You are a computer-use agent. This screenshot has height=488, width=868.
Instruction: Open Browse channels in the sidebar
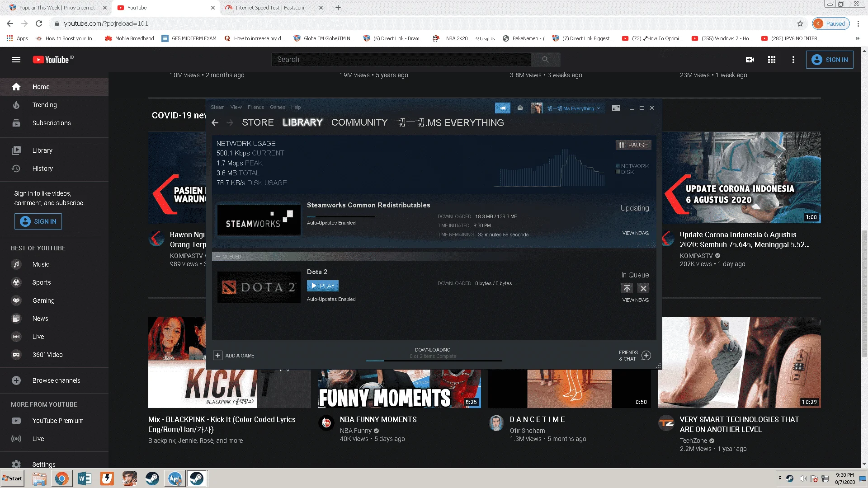[54, 380]
